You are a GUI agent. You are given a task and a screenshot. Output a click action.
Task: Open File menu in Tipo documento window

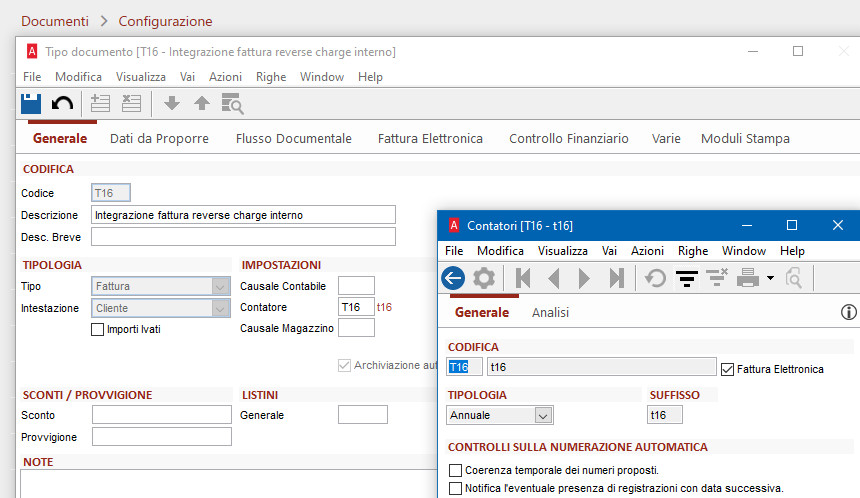(x=32, y=77)
